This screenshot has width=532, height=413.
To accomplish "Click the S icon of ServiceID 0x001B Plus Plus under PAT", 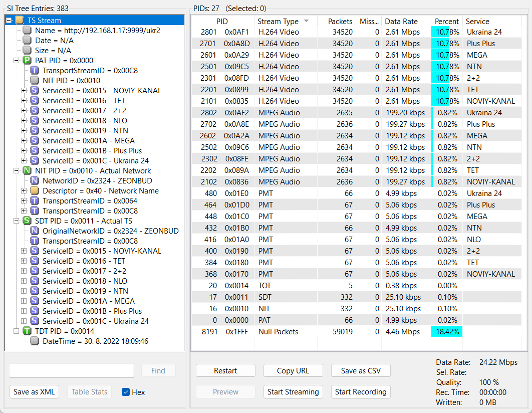I will point(34,151).
